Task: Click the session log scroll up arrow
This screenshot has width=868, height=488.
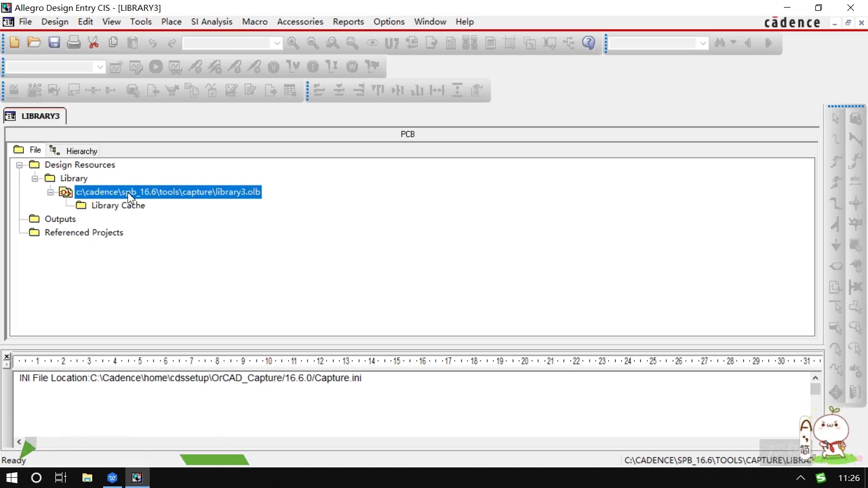Action: 815,378
